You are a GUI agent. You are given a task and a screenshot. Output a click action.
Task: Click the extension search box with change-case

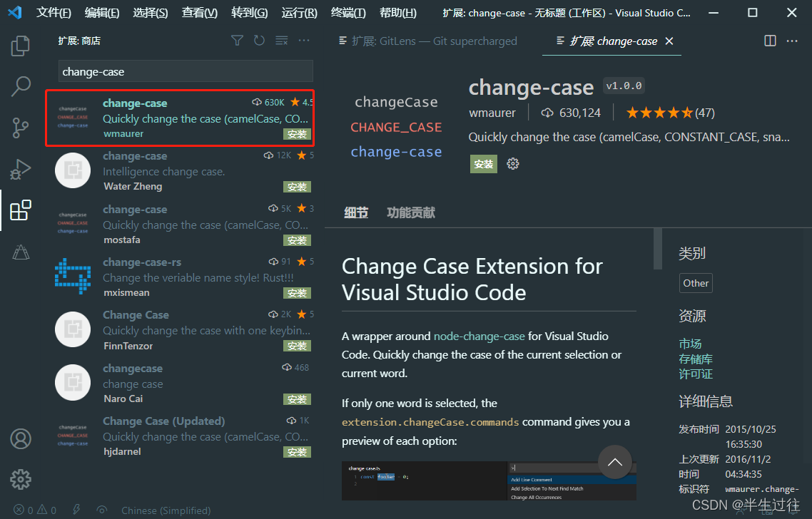click(x=186, y=71)
